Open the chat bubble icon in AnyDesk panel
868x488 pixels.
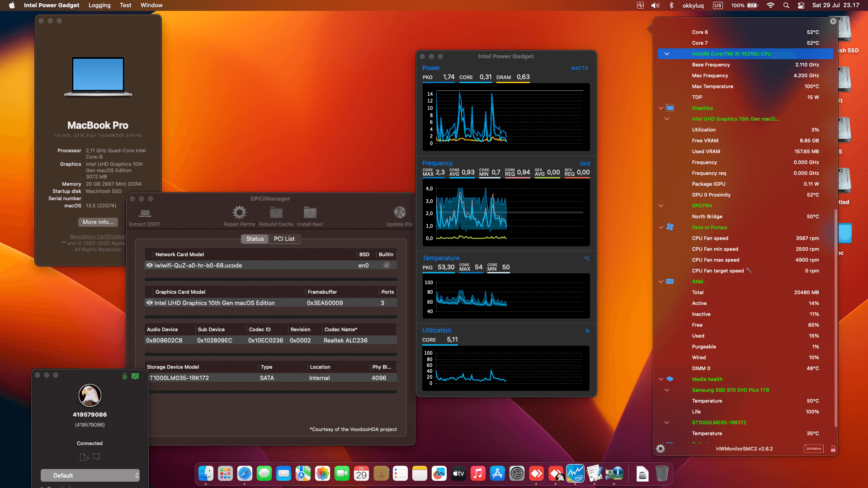tap(96, 457)
